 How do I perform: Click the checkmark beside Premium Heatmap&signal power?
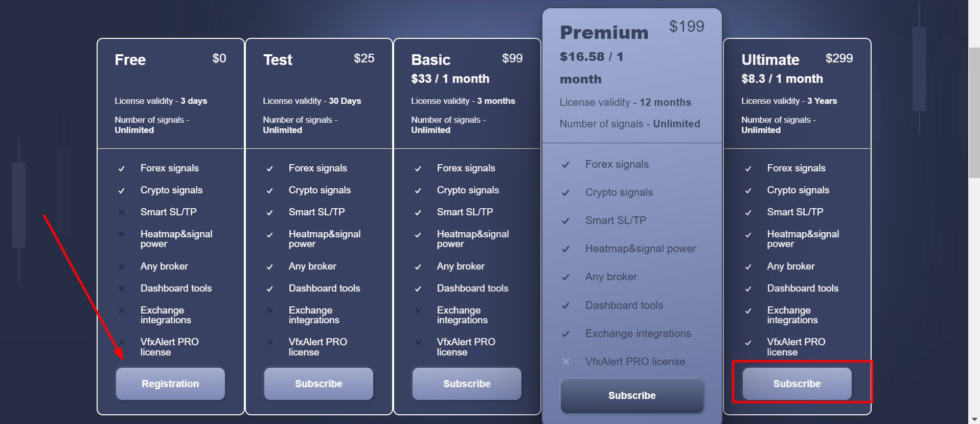tap(565, 249)
